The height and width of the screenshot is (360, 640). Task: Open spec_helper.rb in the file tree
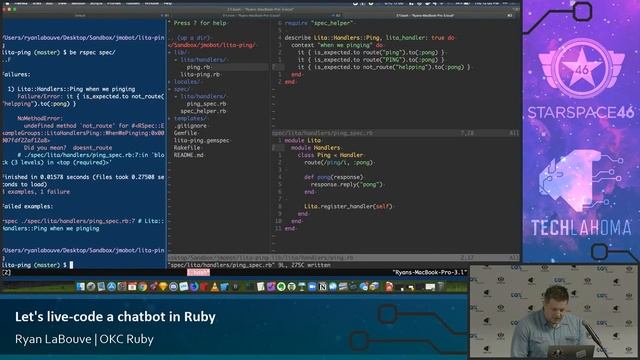203,111
